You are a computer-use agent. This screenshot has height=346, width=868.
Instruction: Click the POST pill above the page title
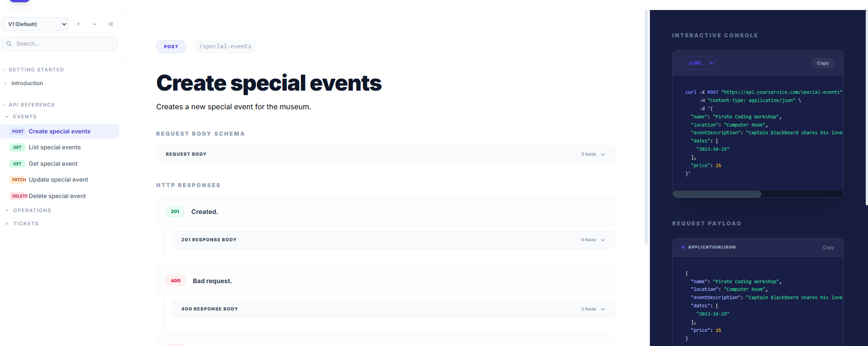coord(171,46)
